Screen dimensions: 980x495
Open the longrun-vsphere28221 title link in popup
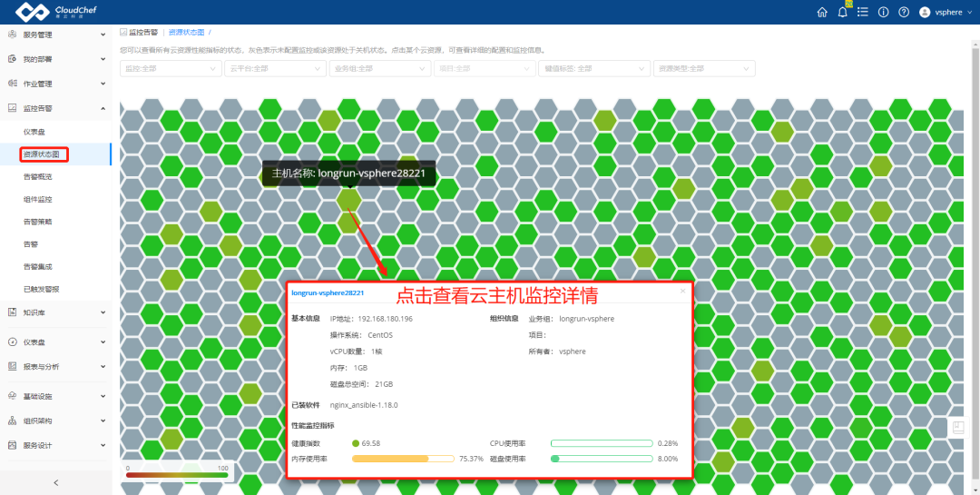[328, 292]
